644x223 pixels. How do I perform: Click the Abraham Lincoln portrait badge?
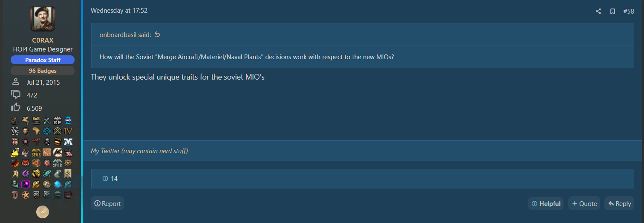(25, 131)
